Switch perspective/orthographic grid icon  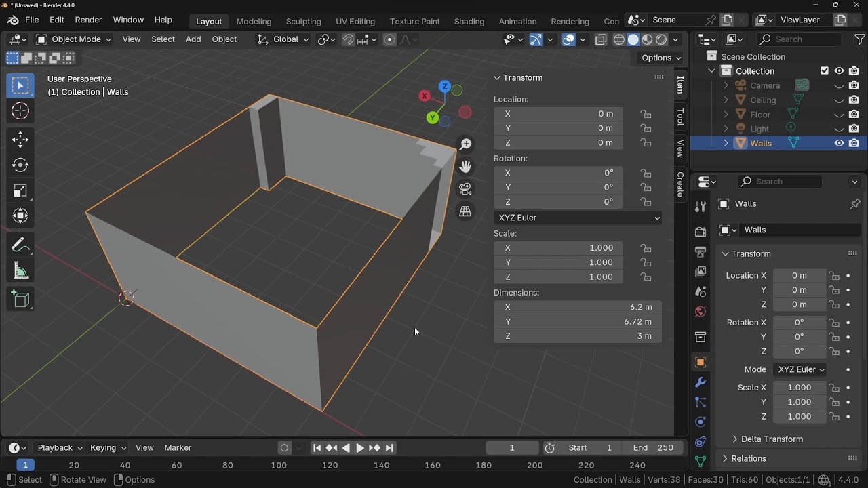[465, 211]
